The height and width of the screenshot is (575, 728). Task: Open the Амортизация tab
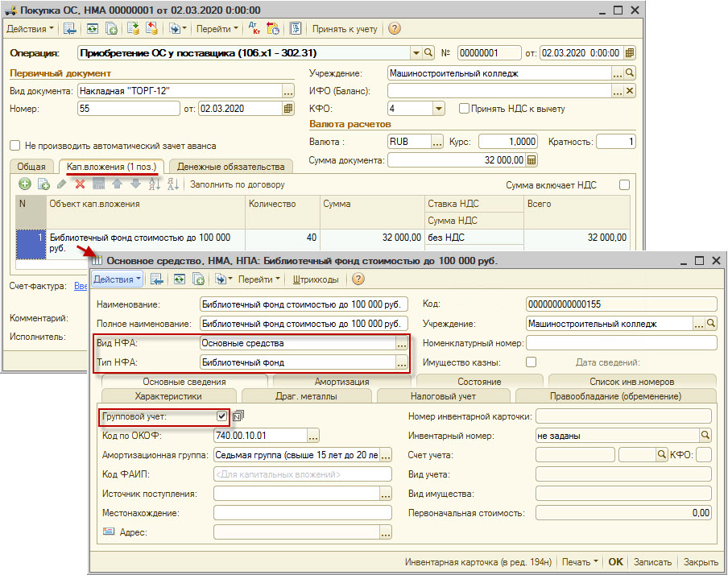point(341,382)
